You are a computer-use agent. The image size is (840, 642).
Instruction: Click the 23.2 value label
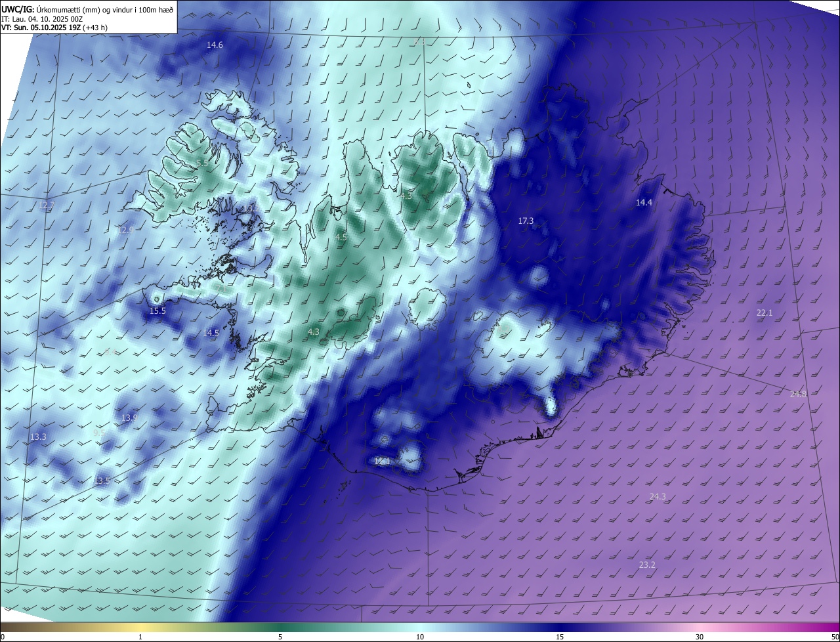pos(647,565)
